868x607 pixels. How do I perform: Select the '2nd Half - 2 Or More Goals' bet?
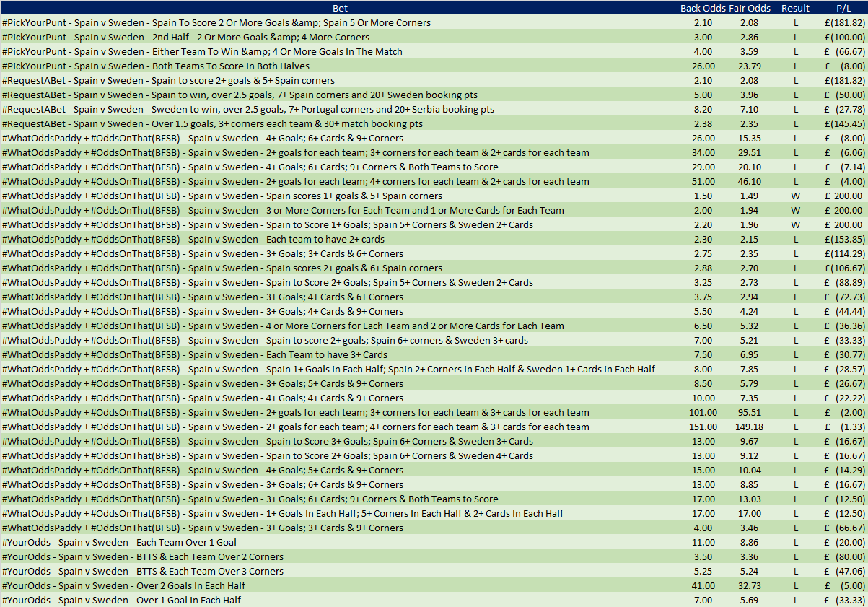pos(186,37)
